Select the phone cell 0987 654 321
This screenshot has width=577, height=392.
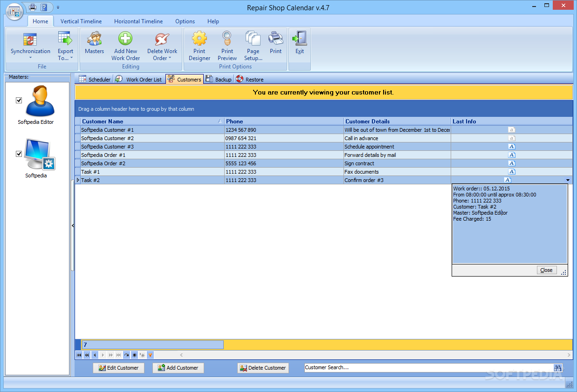click(284, 138)
